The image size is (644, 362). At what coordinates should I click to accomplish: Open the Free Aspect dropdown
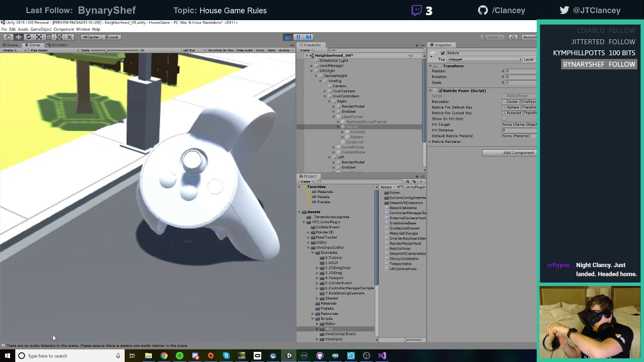(x=54, y=50)
